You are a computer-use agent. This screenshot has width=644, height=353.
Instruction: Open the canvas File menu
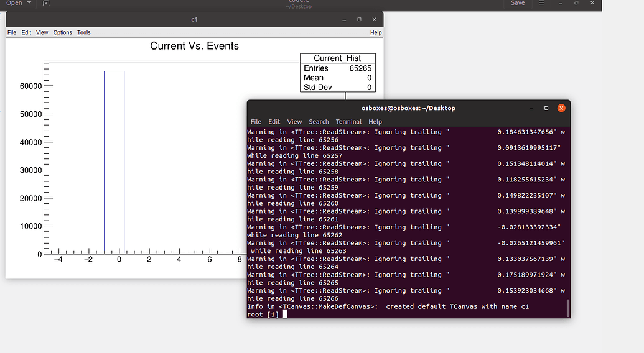point(12,32)
